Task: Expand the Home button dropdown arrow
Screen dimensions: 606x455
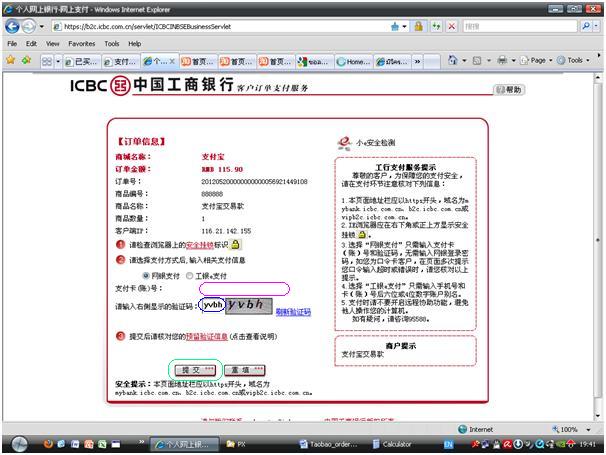Action: coord(464,60)
